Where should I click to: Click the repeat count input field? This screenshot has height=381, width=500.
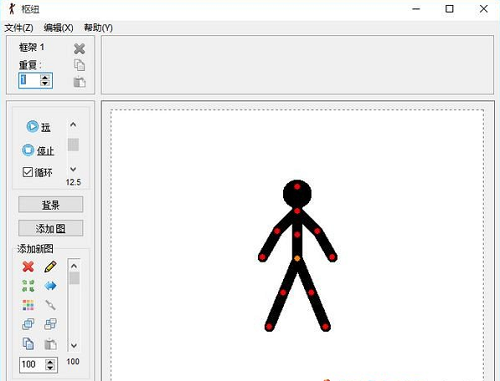coord(29,80)
